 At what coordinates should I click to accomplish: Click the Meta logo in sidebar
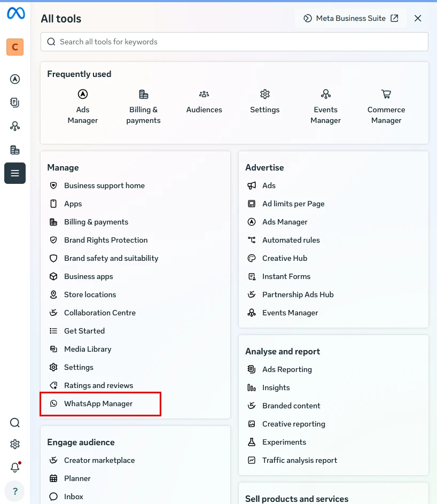click(15, 13)
